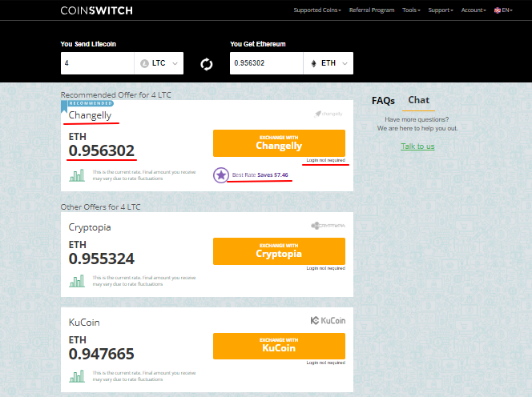The height and width of the screenshot is (397, 532).
Task: Click Login not required under Changelly button
Action: point(326,160)
